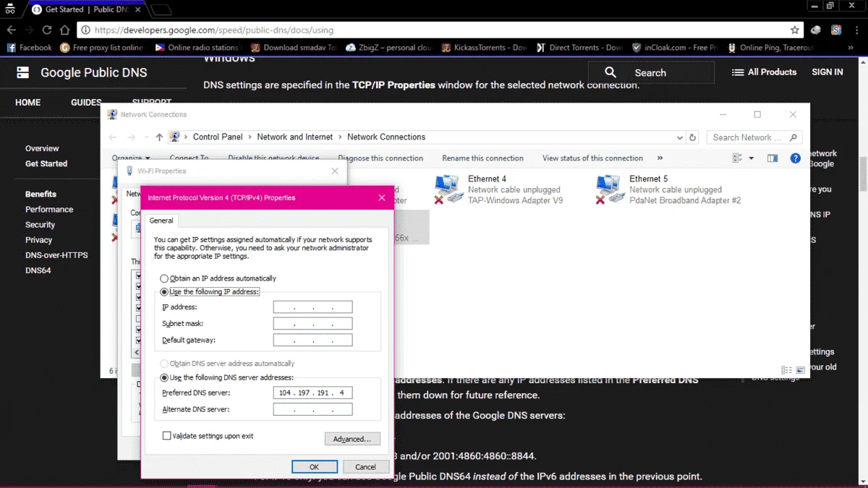868x488 pixels.
Task: Click Network and Internet breadcrumb
Action: pyautogui.click(x=295, y=137)
